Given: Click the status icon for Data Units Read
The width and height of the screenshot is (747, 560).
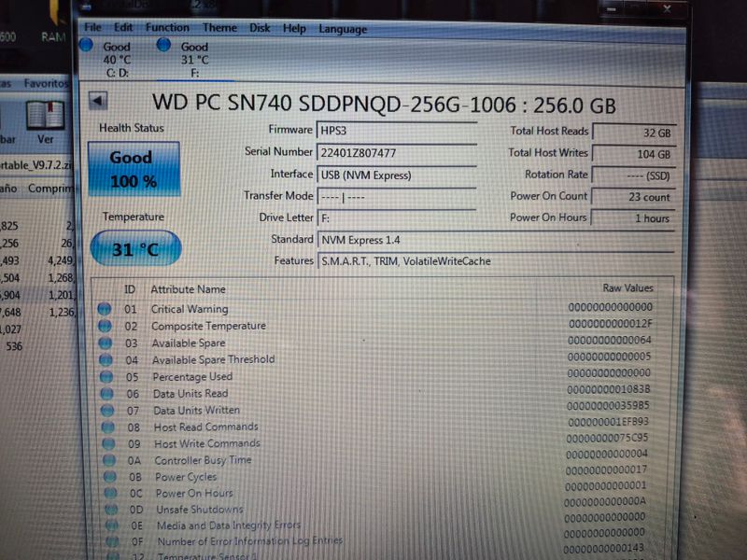Looking at the screenshot, I should [106, 394].
